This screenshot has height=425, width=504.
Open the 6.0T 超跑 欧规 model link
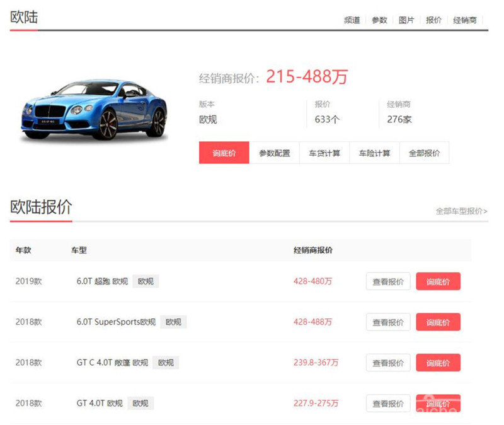pyautogui.click(x=102, y=282)
